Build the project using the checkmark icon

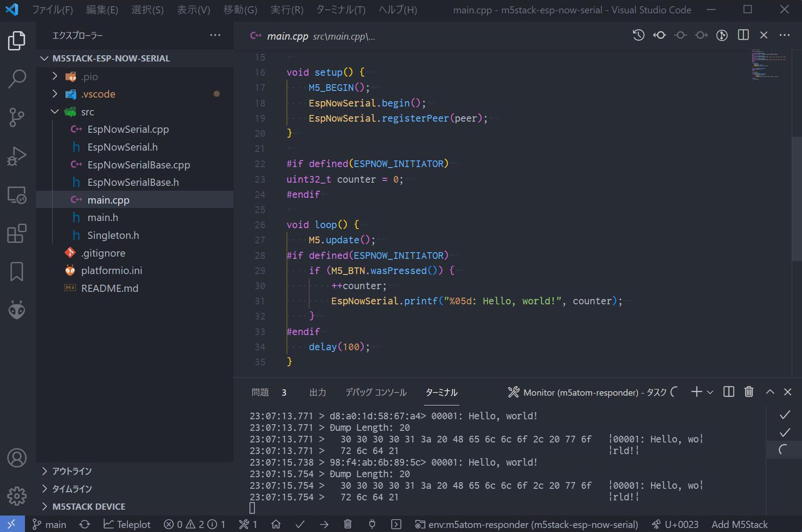[x=300, y=524]
